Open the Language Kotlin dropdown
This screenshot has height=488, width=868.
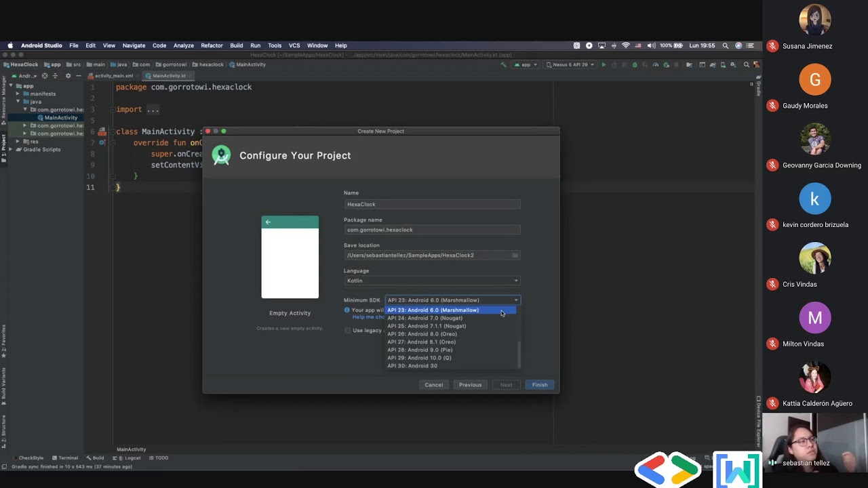click(432, 281)
